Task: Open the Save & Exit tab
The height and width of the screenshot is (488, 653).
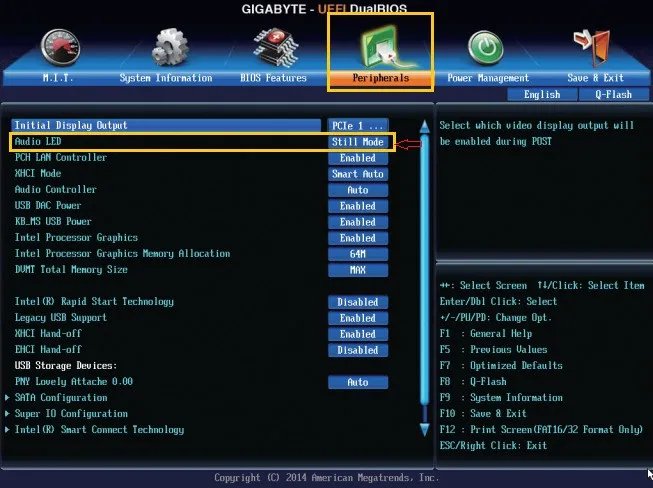Action: pos(596,78)
